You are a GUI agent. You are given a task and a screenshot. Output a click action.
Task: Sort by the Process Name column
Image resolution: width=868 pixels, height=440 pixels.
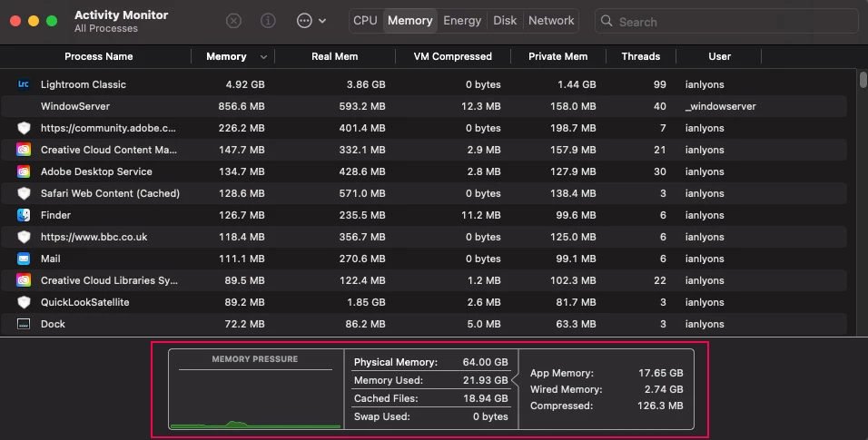(99, 56)
